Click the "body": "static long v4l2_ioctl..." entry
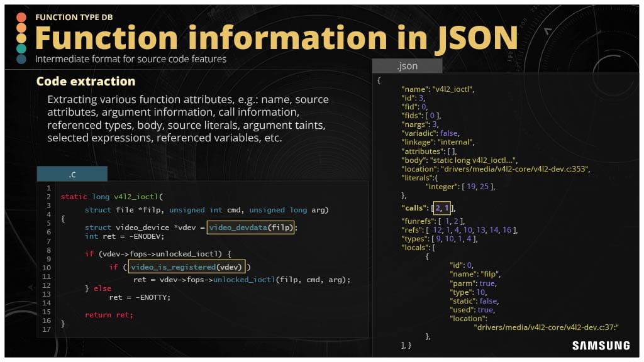The width and height of the screenshot is (644, 362). [x=459, y=160]
